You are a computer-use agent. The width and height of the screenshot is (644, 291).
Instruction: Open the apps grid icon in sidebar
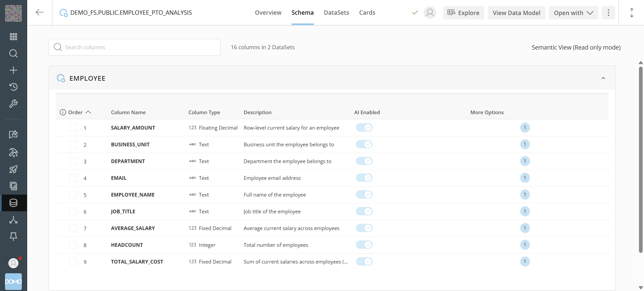pos(13,37)
